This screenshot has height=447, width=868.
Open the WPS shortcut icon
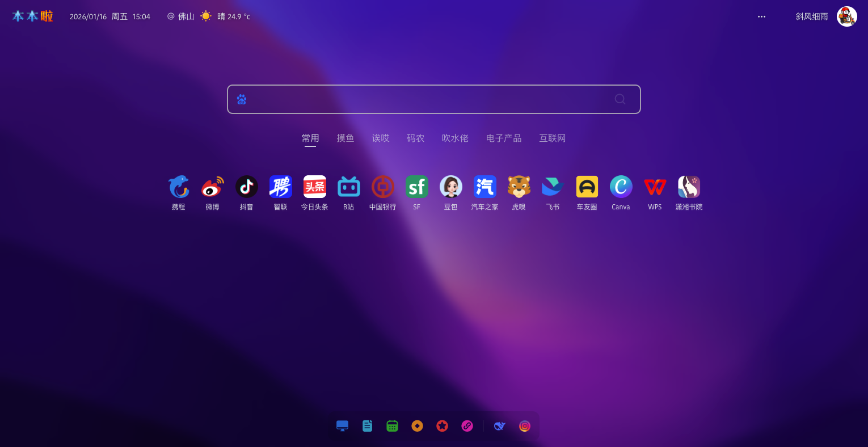point(655,187)
